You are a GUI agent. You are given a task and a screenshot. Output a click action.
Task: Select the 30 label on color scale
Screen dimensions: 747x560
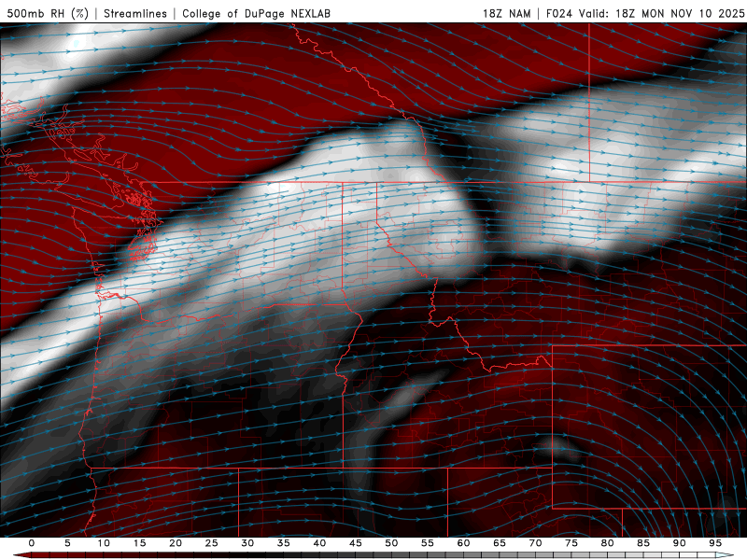(247, 543)
